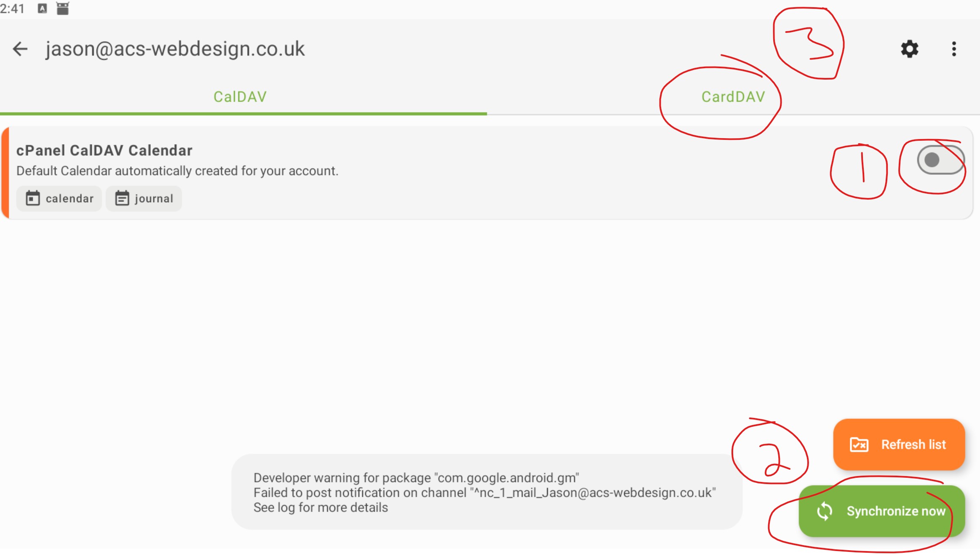Open account settings gear icon
The height and width of the screenshot is (554, 980).
point(909,49)
